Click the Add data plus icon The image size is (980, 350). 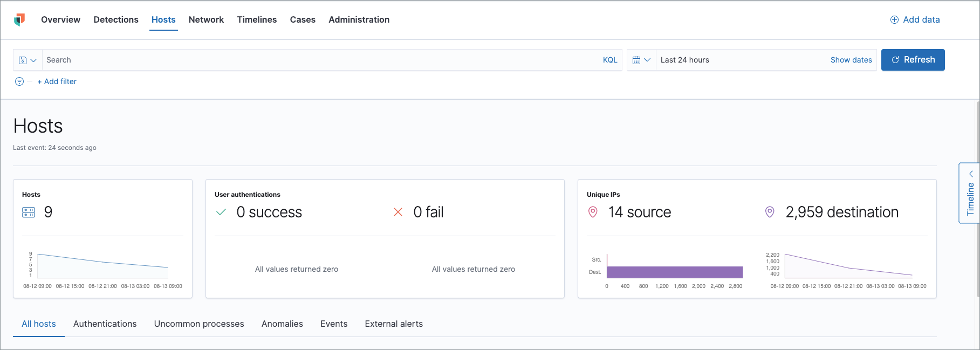pos(894,20)
